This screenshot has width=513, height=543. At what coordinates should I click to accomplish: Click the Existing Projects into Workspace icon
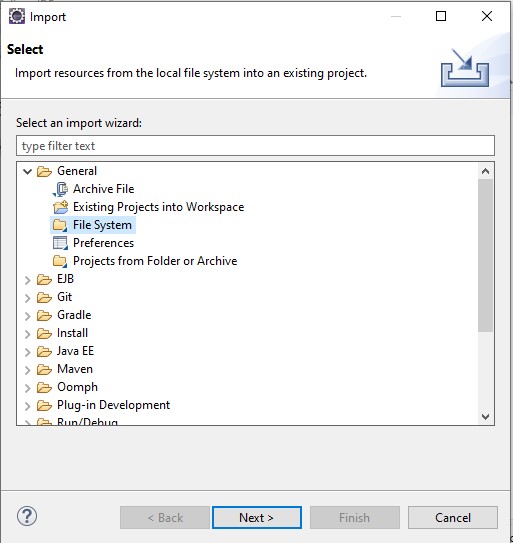pos(60,207)
